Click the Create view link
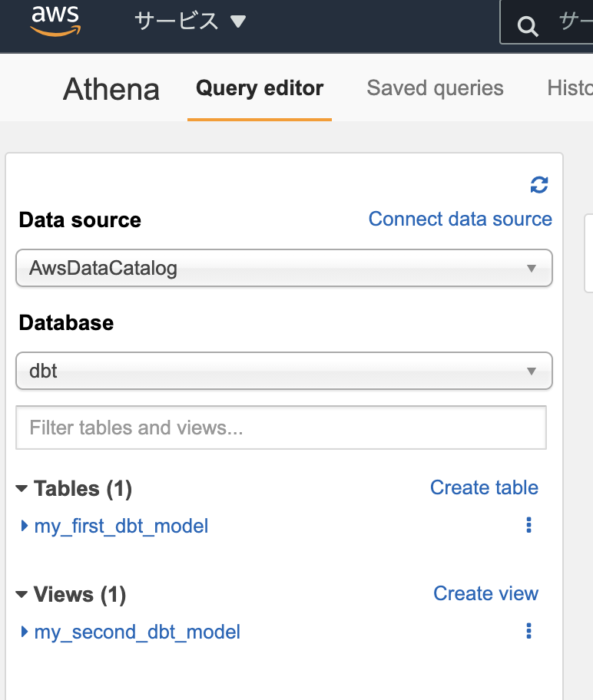 (x=485, y=593)
